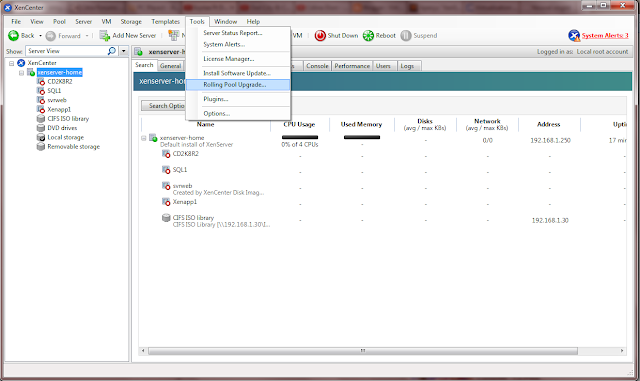This screenshot has height=381, width=640.
Task: Click the scrollbar left arrow
Action: [143, 351]
